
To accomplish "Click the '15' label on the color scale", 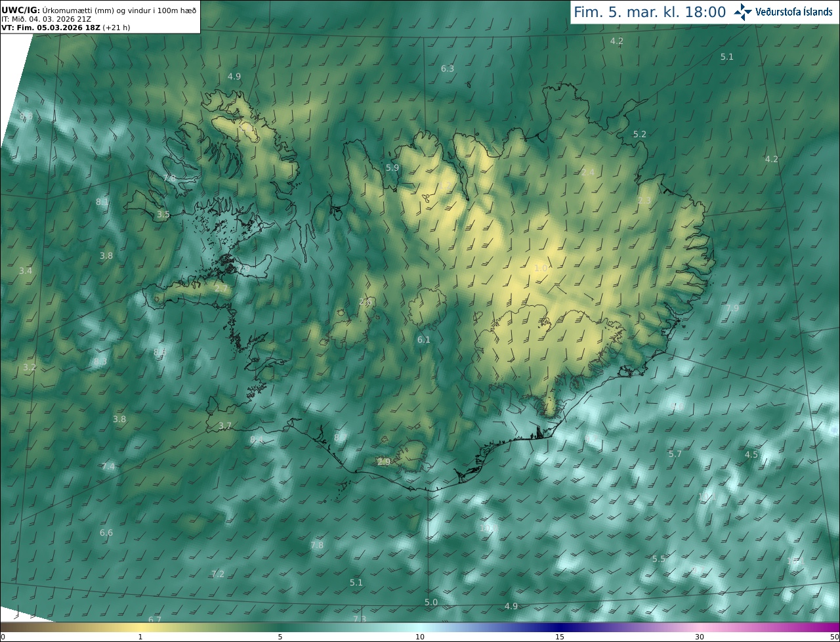I will click(560, 637).
